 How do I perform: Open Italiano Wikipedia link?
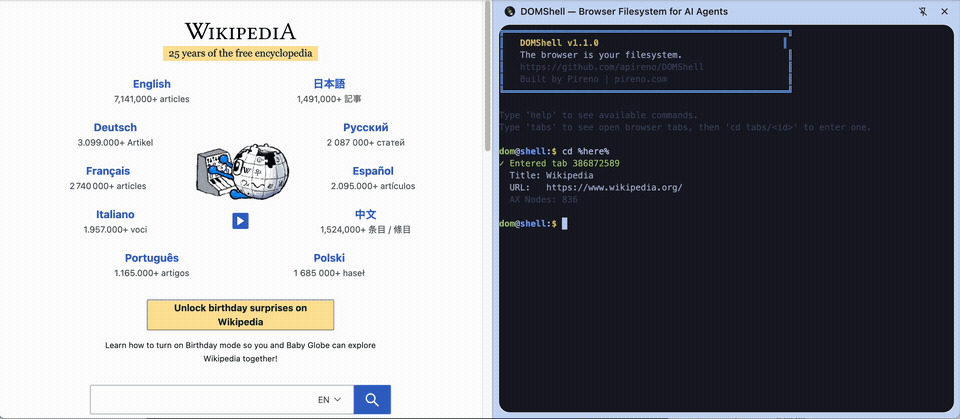coord(115,214)
